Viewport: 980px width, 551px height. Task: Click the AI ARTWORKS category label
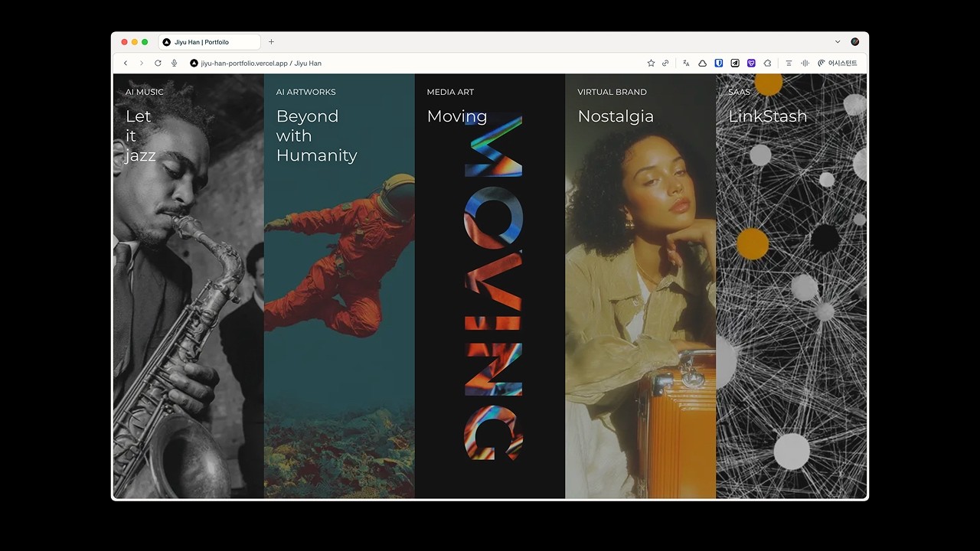pos(306,92)
